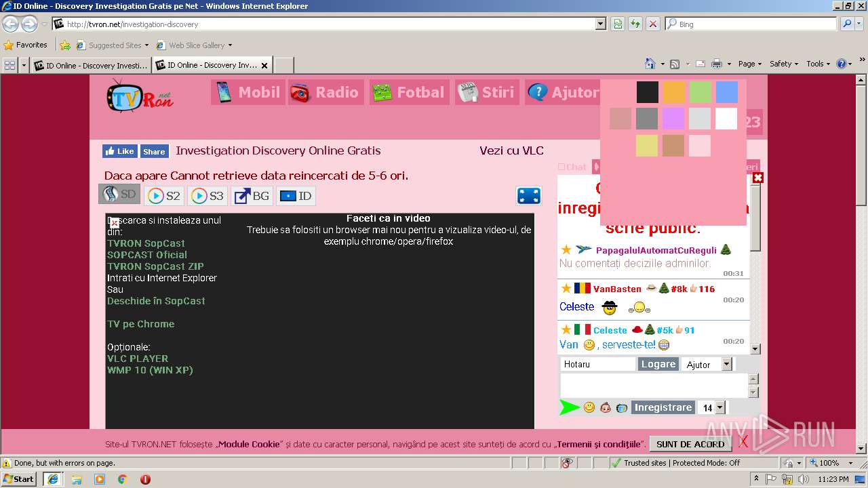Toggle the Chat checkbox
The image size is (868, 488).
click(x=561, y=167)
